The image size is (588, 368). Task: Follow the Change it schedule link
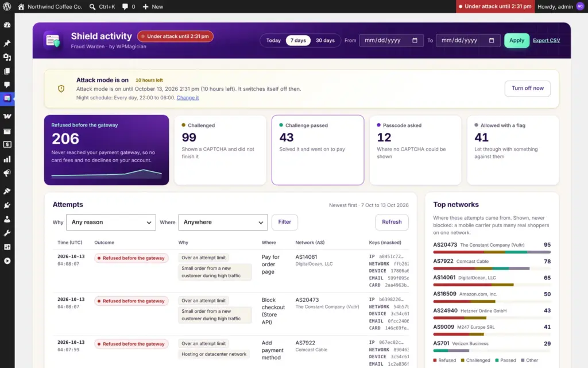[188, 98]
